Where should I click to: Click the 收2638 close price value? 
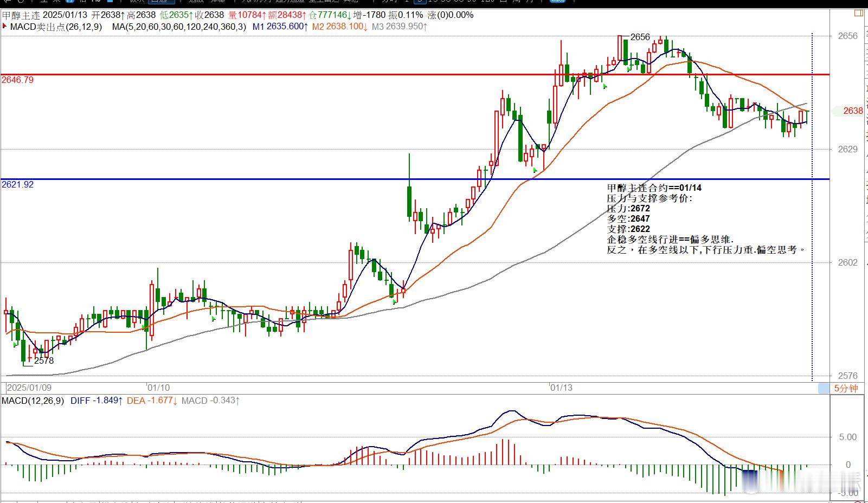pyautogui.click(x=210, y=15)
